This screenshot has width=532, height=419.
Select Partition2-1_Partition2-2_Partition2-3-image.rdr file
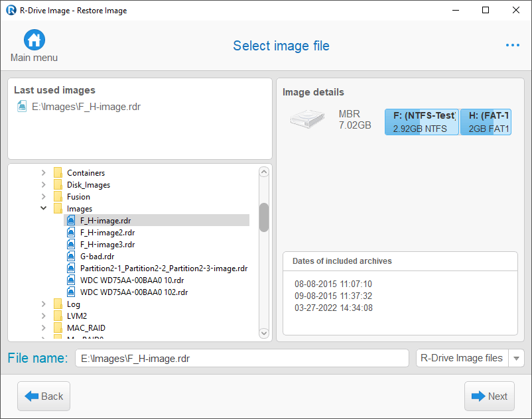164,268
